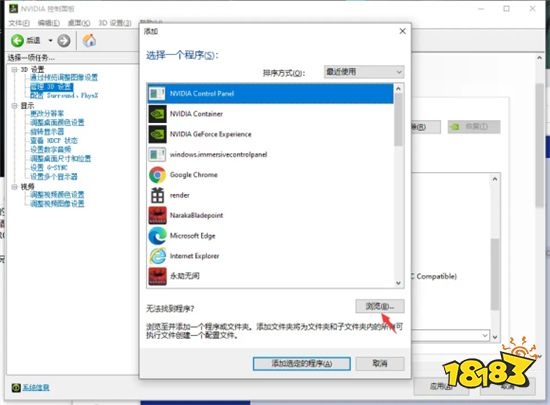550x405 pixels.
Task: Close the 添加 dialog
Action: click(403, 31)
